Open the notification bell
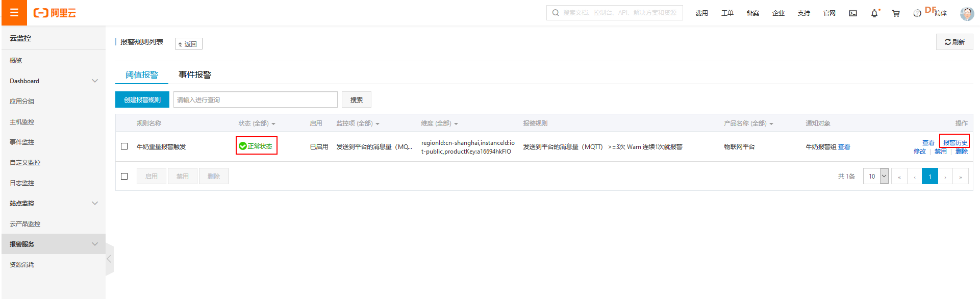Image resolution: width=980 pixels, height=299 pixels. tap(874, 13)
